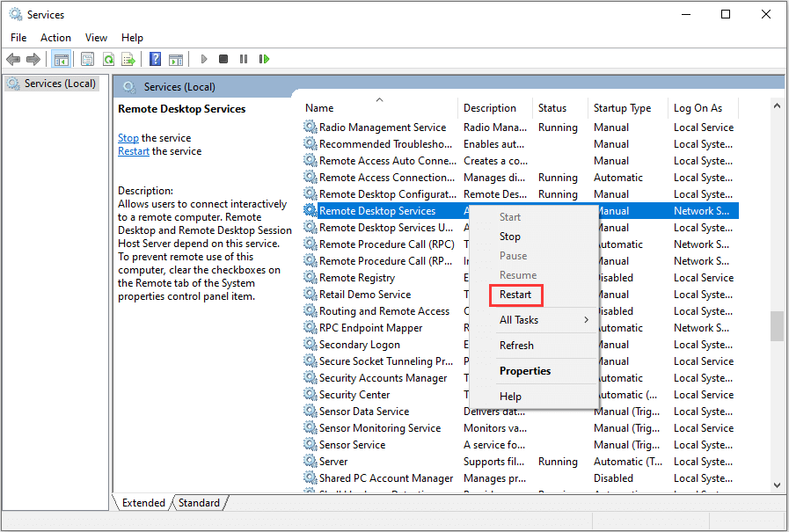789x532 pixels.
Task: Switch to the Extended tab
Action: [143, 503]
